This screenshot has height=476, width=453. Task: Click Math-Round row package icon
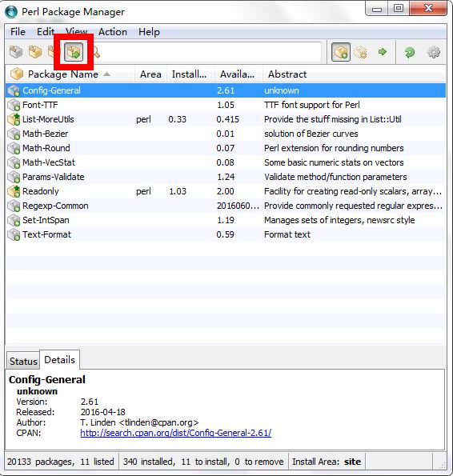[x=14, y=148]
